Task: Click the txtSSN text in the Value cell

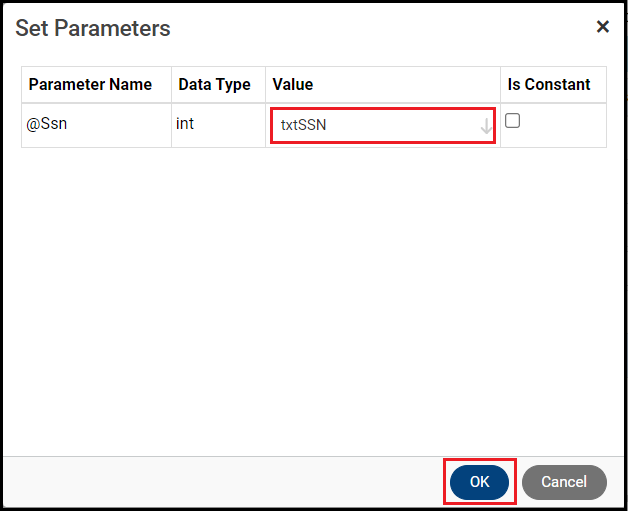Action: tap(304, 126)
